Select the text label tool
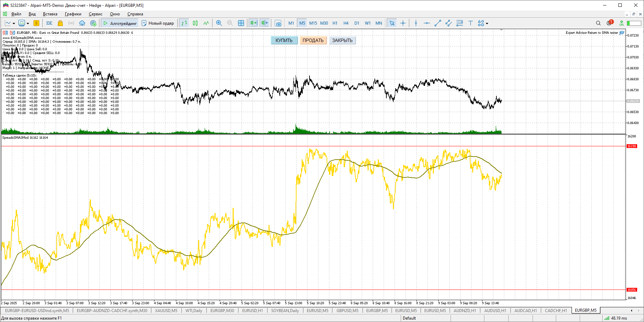 (x=470, y=23)
